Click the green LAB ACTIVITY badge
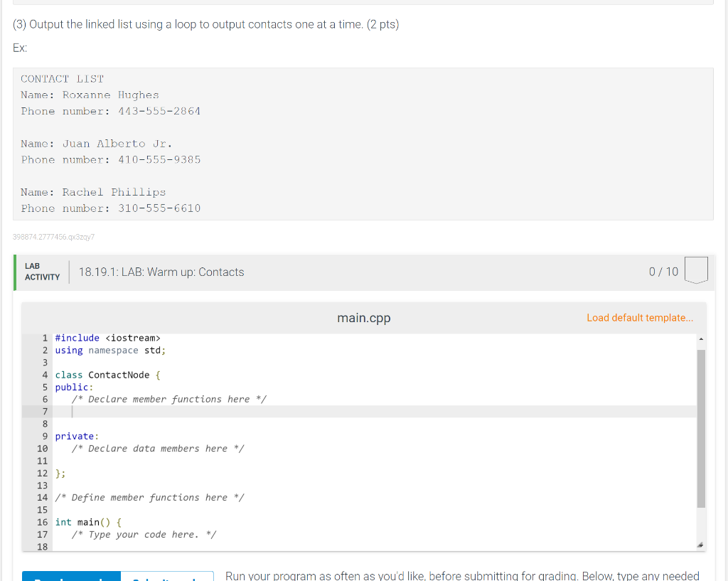 pyautogui.click(x=41, y=270)
